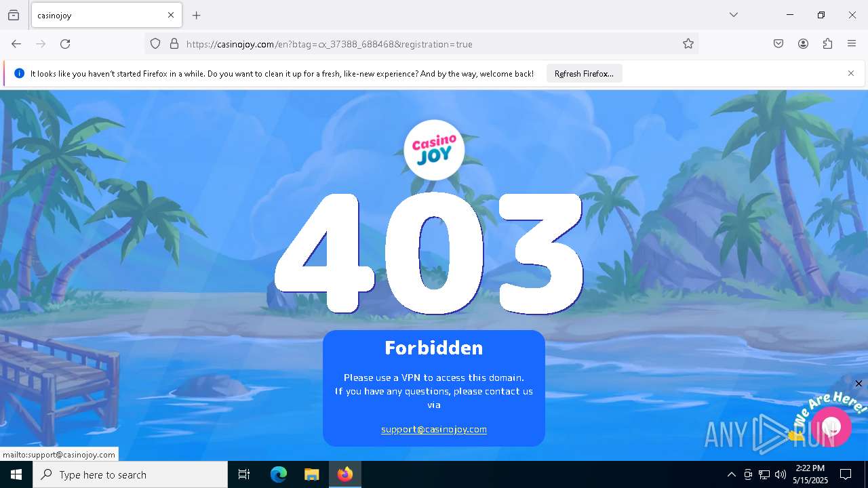Go back to previous page
The height and width of the screenshot is (488, 868).
[16, 44]
